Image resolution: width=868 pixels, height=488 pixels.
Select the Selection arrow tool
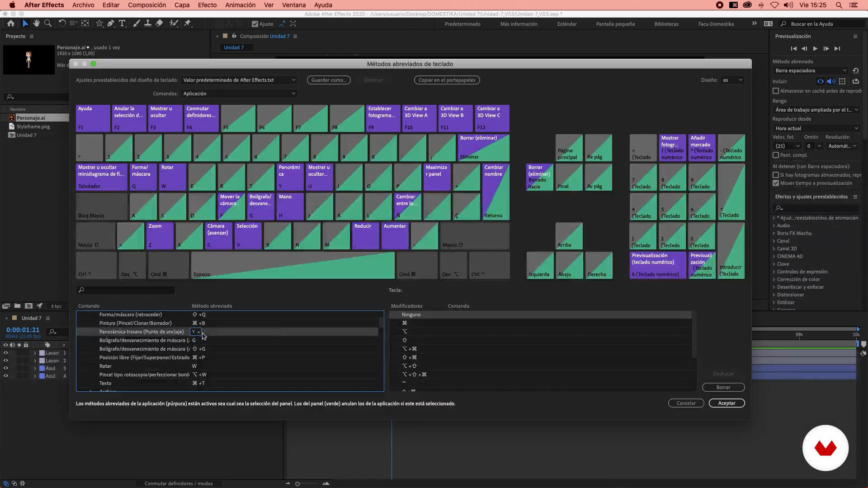coord(25,23)
